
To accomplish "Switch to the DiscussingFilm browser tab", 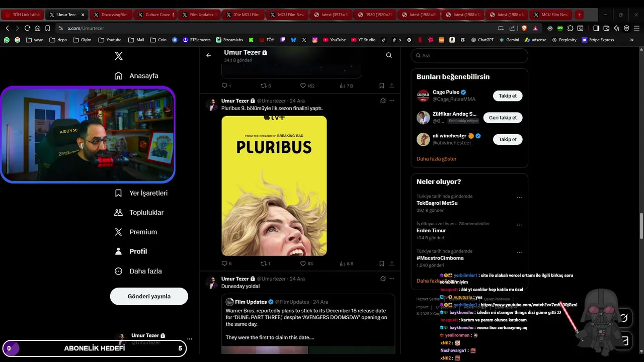I will [110, 15].
